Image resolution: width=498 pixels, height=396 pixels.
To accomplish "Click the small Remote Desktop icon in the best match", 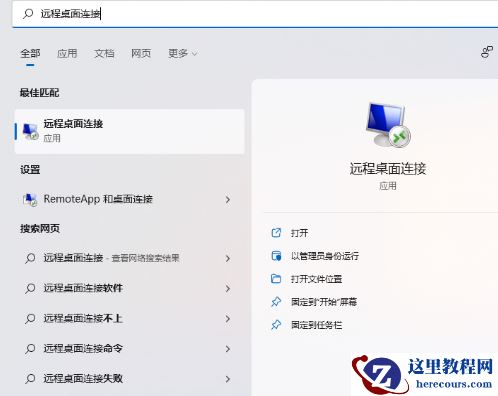I will [30, 131].
